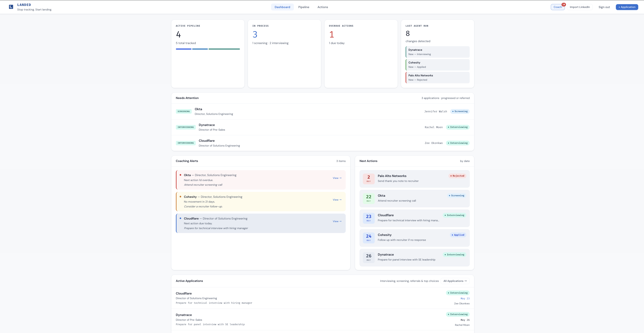The image size is (644, 333).
Task: Select Okta card in Next Actions
Action: 414,199
